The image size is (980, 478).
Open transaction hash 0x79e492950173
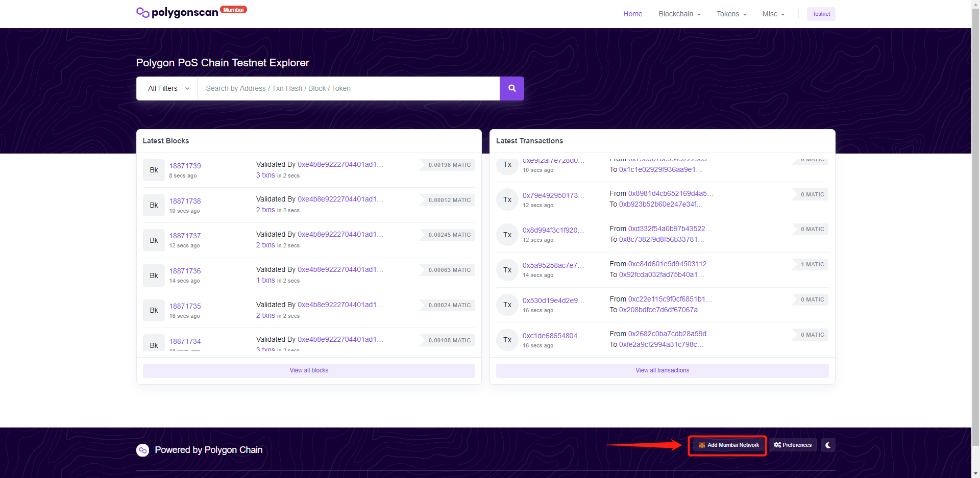(553, 195)
